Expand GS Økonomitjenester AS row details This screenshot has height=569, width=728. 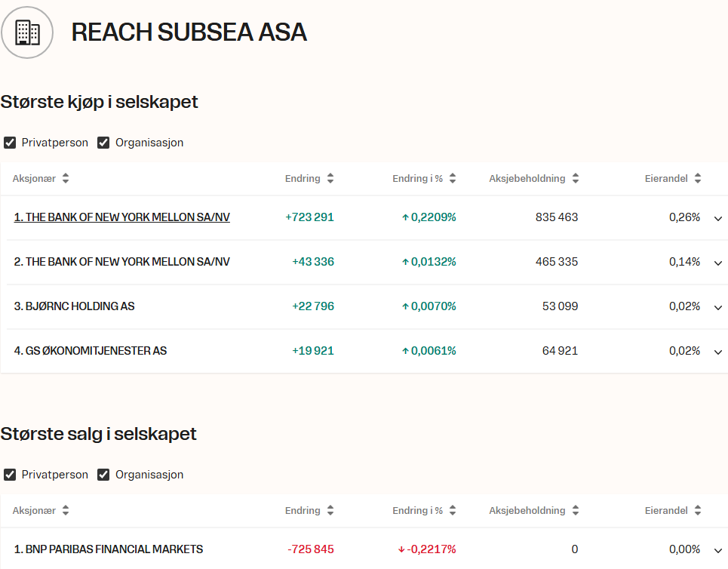coord(717,352)
